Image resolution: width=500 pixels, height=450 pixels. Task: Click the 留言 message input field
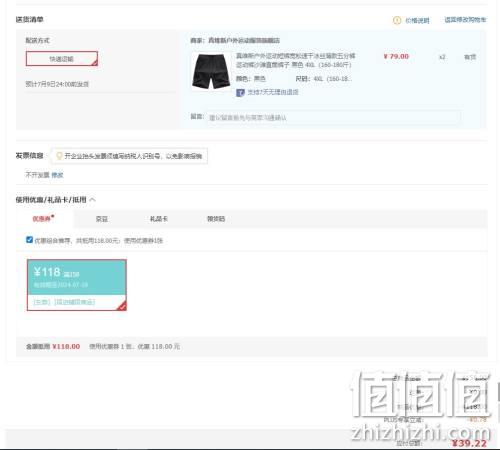point(334,117)
